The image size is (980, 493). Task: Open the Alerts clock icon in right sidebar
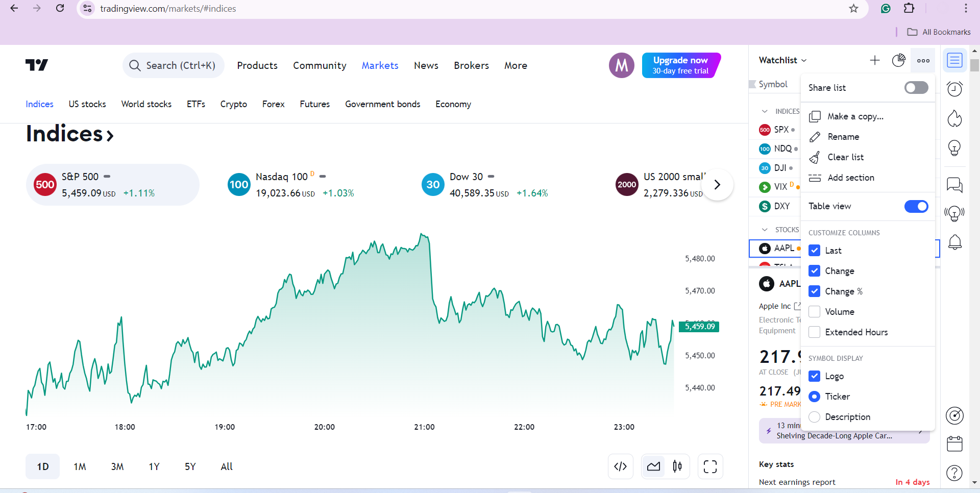coord(954,89)
